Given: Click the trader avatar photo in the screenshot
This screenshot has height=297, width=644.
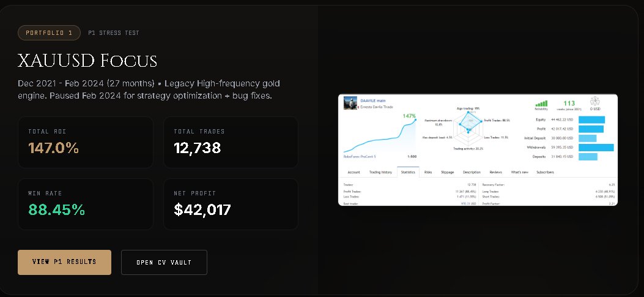Looking at the screenshot, I should point(350,103).
